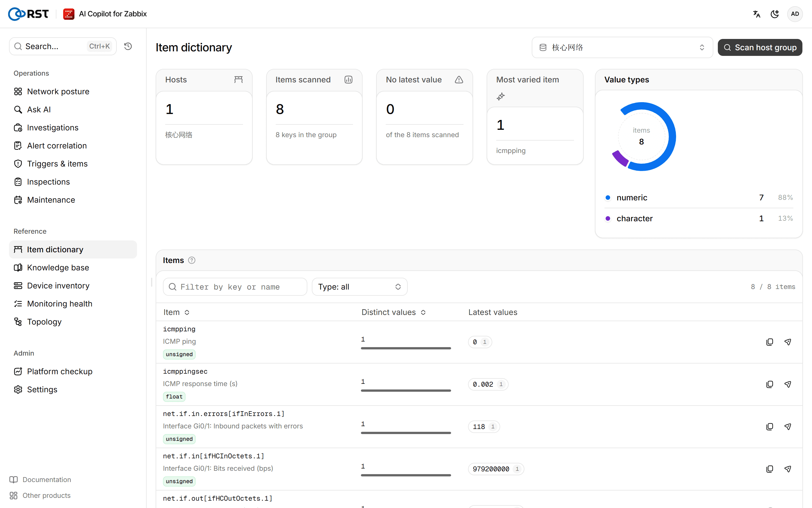This screenshot has width=812, height=508.
Task: Open the Documentation link
Action: pos(40,480)
